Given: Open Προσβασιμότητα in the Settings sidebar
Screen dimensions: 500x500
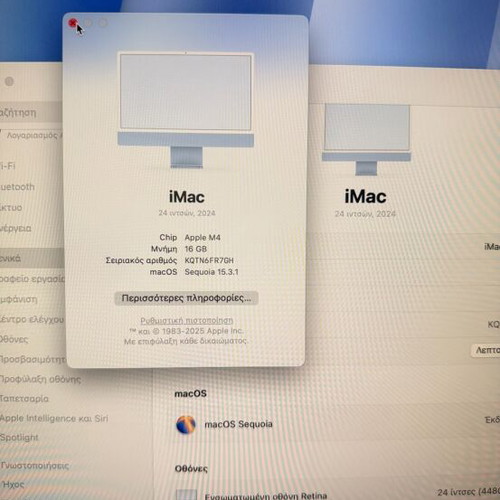Looking at the screenshot, I should pyautogui.click(x=33, y=359).
